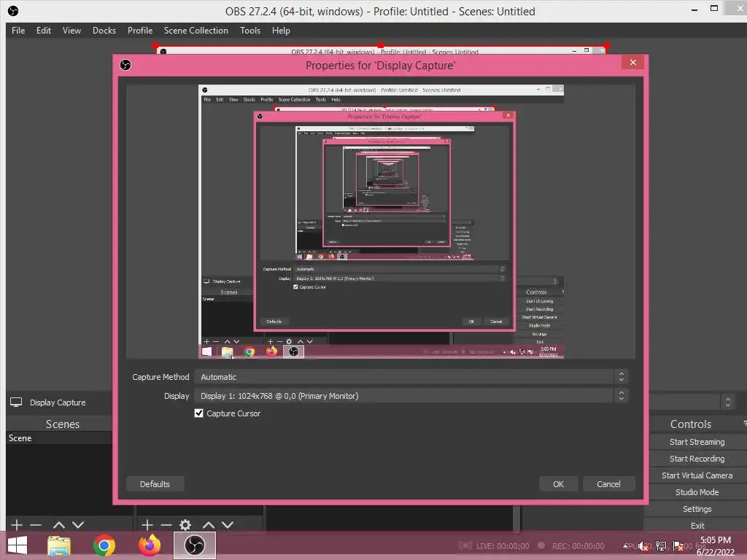
Task: Click the REC: 00:00:00 status text
Action: [x=578, y=546]
